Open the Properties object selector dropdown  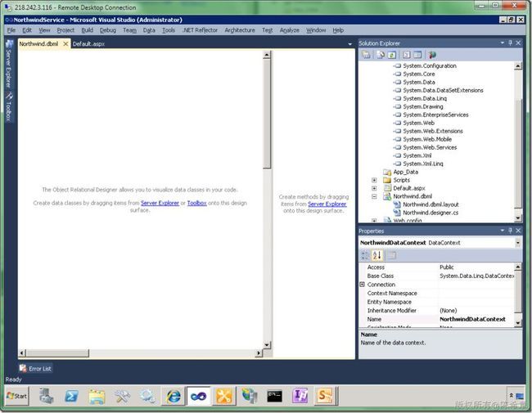[518, 243]
